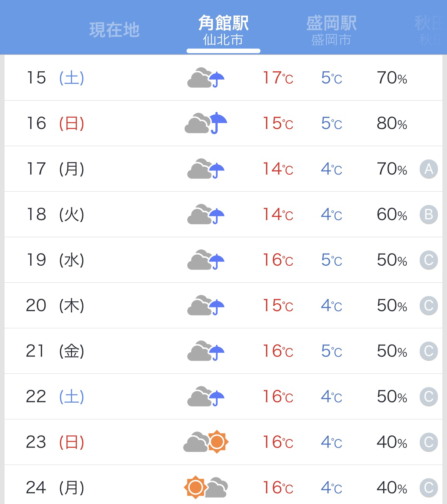The height and width of the screenshot is (504, 447).
Task: Select the 18 (火) date label
Action: [x=55, y=214]
